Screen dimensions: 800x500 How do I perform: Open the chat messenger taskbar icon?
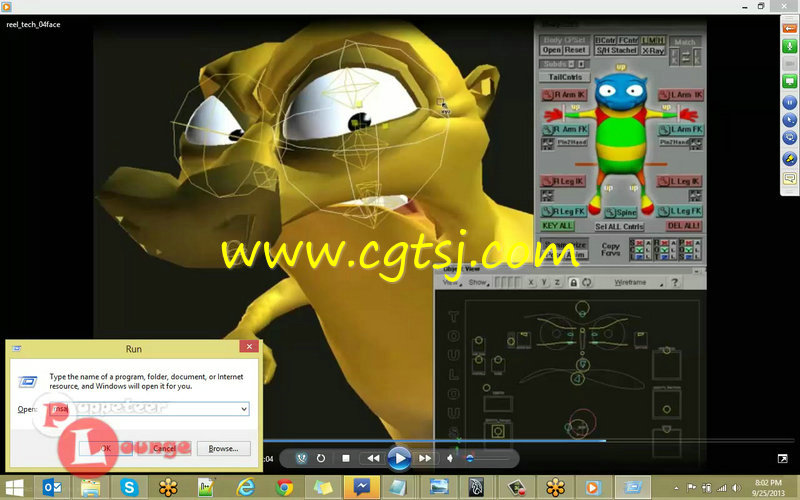tap(362, 488)
